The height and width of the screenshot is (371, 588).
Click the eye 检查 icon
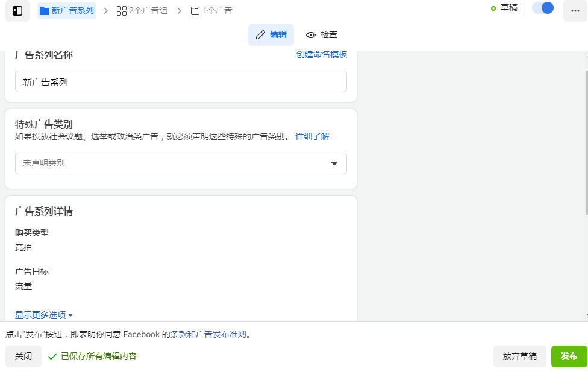pyautogui.click(x=311, y=35)
